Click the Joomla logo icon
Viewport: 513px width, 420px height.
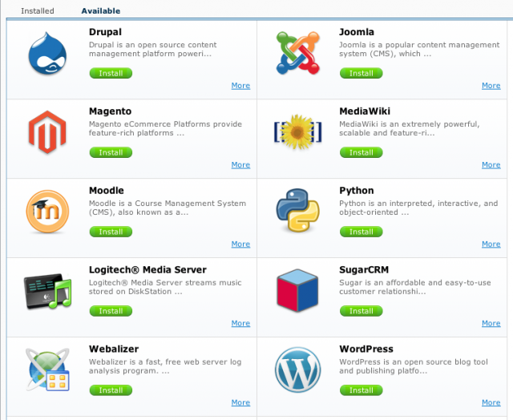tap(297, 53)
